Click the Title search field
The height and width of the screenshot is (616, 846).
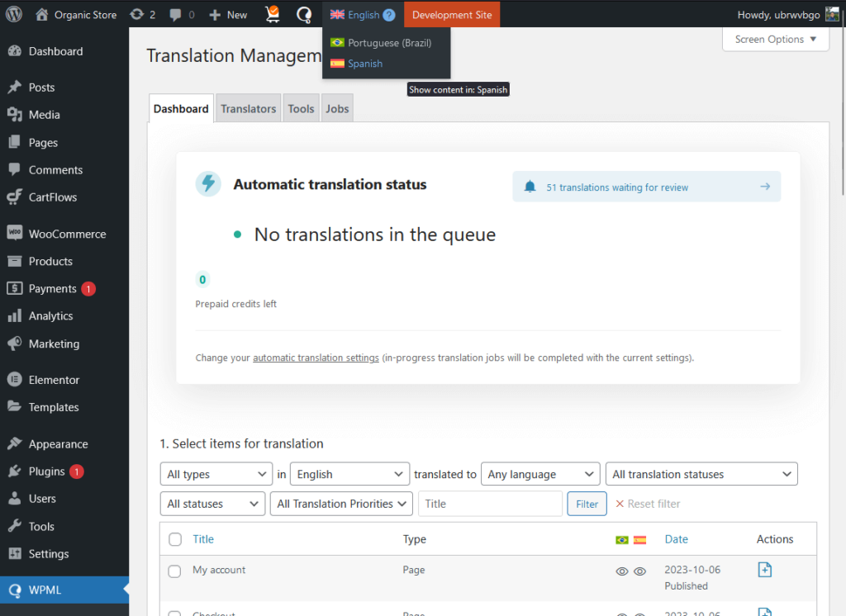tap(490, 504)
